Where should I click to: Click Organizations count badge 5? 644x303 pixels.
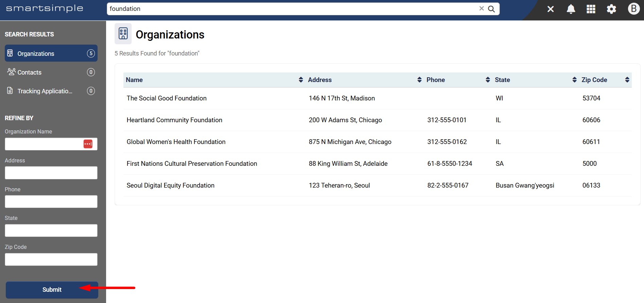click(x=91, y=53)
